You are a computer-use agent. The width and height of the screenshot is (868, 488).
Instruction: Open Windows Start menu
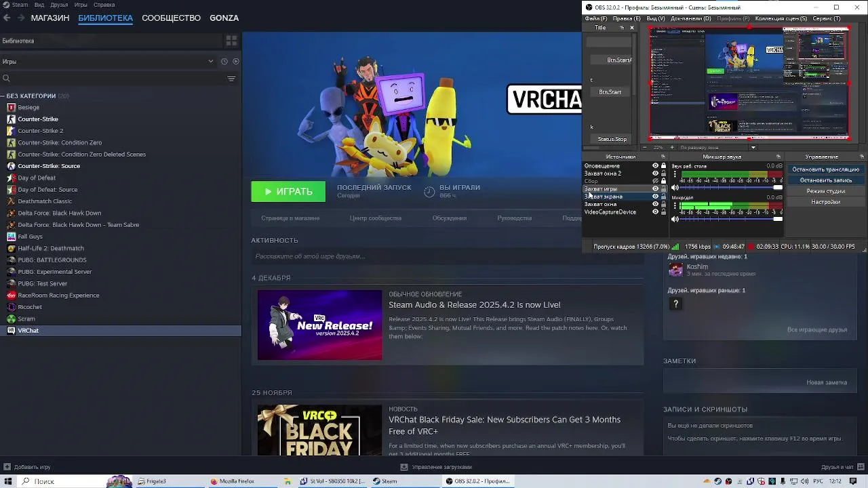click(x=7, y=481)
